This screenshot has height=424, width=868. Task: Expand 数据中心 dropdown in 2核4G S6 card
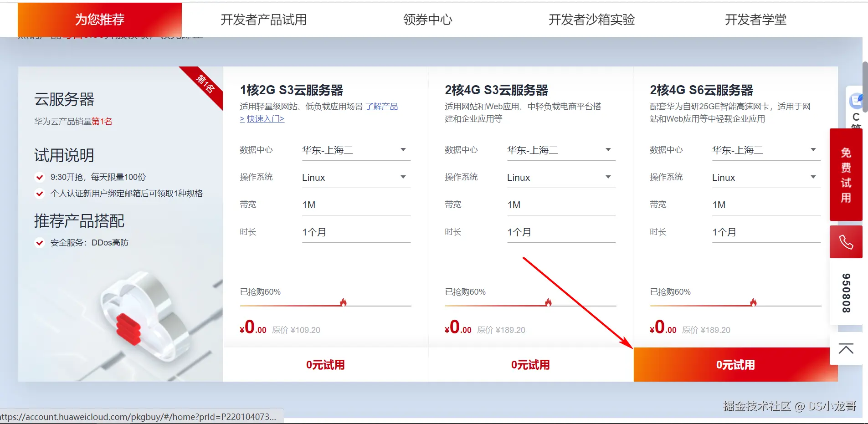(x=766, y=150)
